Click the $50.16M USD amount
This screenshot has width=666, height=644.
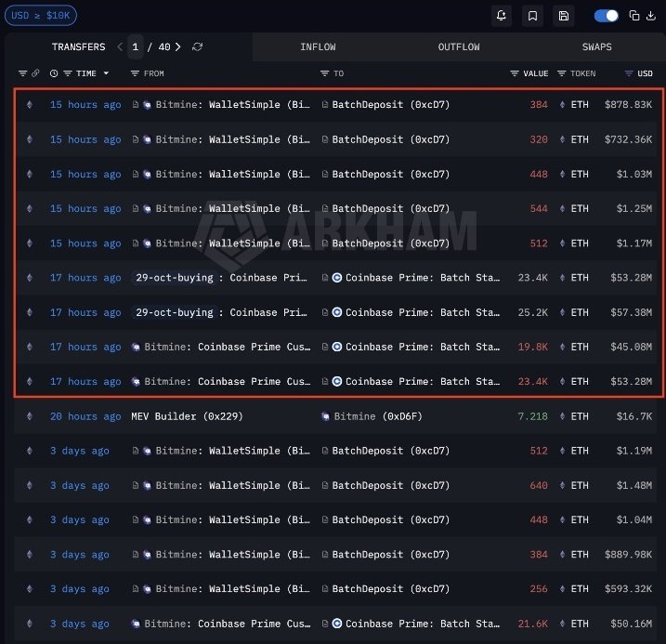[x=632, y=624]
